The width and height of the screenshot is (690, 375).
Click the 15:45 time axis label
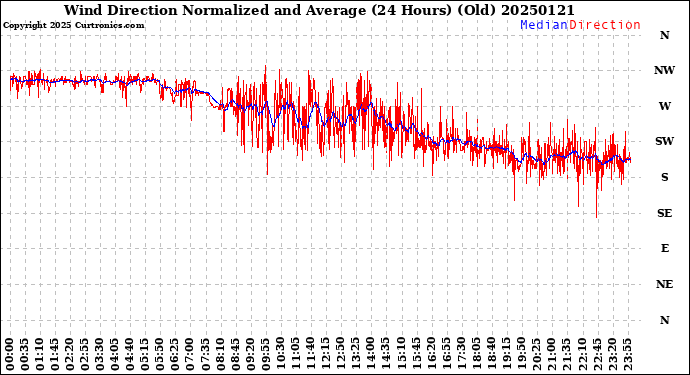(x=416, y=354)
